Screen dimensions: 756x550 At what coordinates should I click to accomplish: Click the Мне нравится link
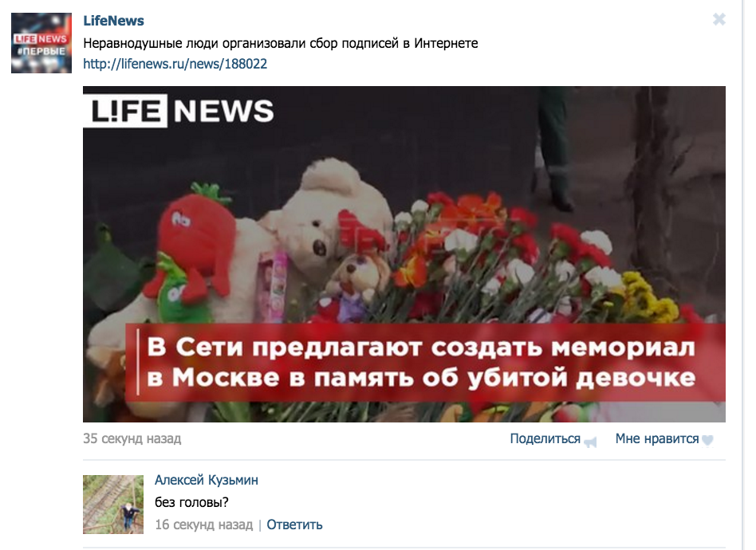tap(656, 438)
